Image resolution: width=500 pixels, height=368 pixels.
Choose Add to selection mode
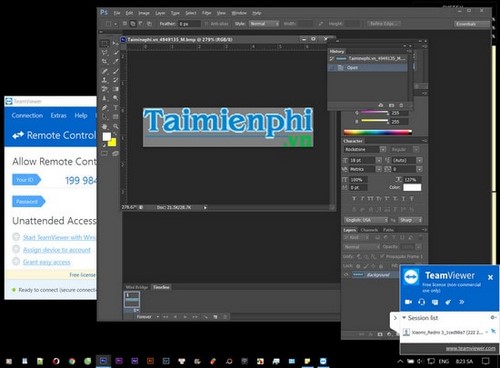click(133, 24)
